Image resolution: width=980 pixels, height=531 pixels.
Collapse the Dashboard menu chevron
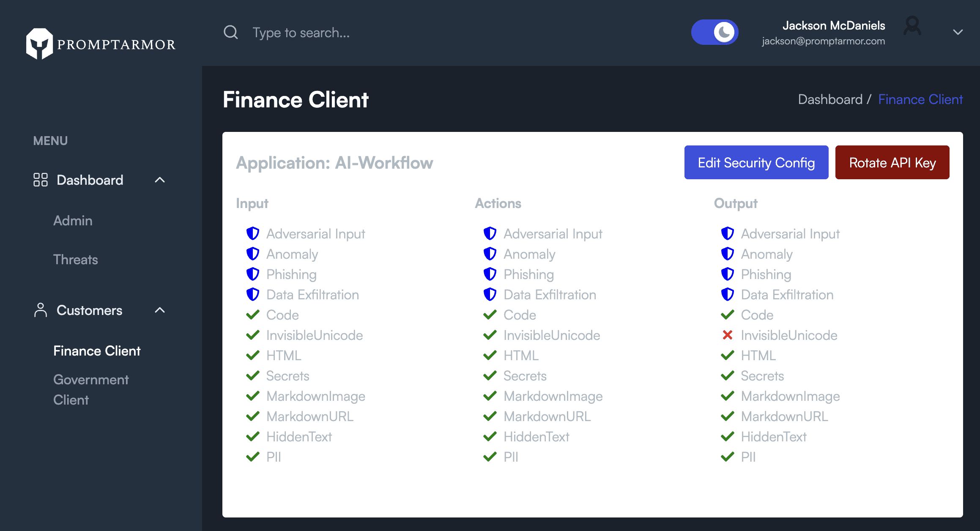pos(160,180)
